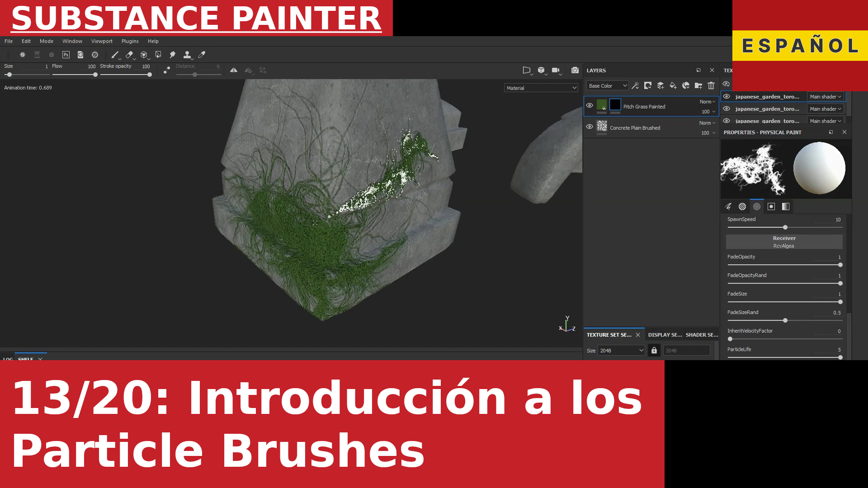This screenshot has height=488, width=868.
Task: Hide the Concrete Plain Brushed layer
Action: coord(590,127)
